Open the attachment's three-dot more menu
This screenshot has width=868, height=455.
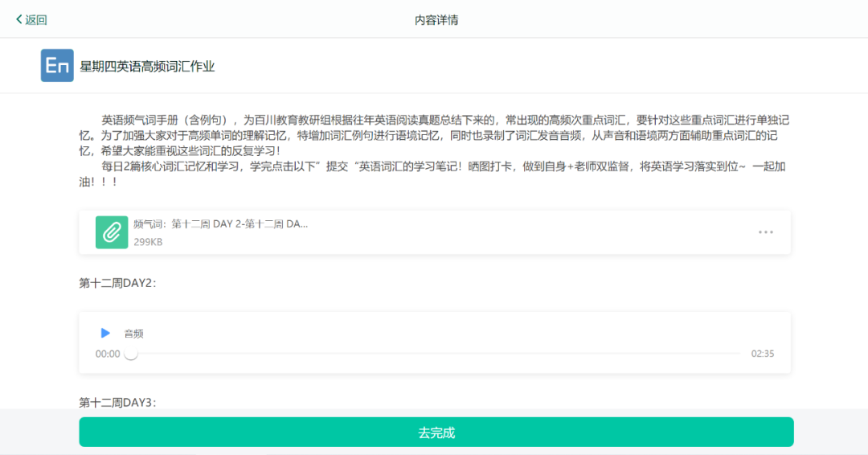click(766, 232)
